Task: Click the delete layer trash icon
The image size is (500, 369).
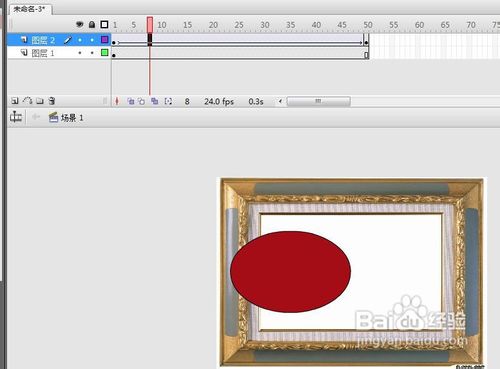Action: tap(52, 101)
